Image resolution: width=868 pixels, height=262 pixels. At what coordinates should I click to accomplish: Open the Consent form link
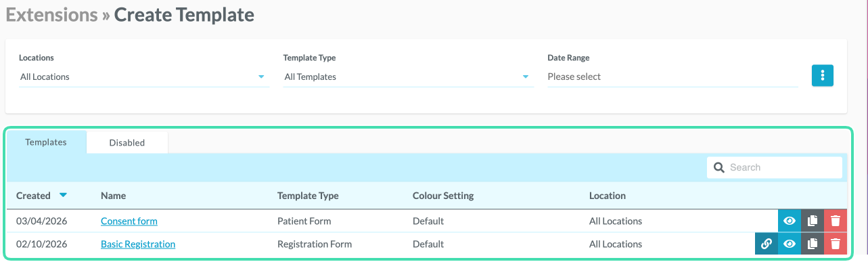tap(129, 221)
